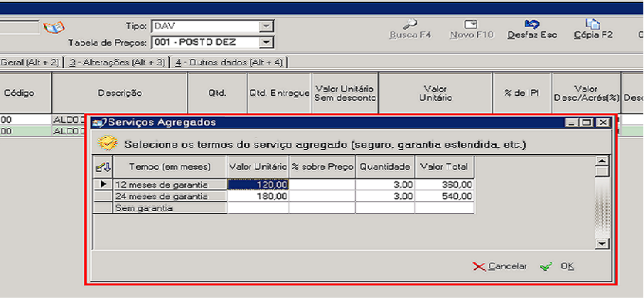Click the Valor Total column header
Screen dimensions: 644x299
coord(445,167)
